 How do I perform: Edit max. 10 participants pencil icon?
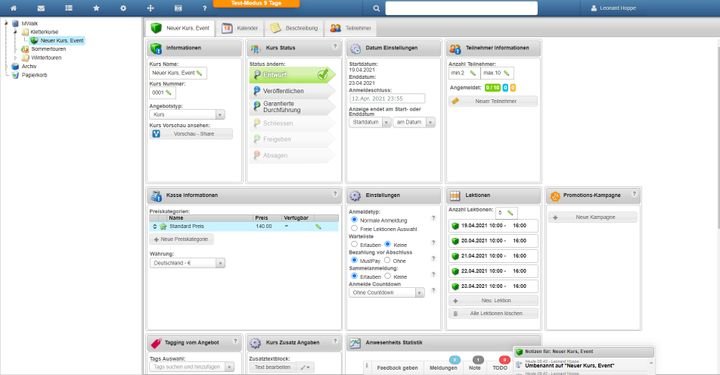[506, 73]
